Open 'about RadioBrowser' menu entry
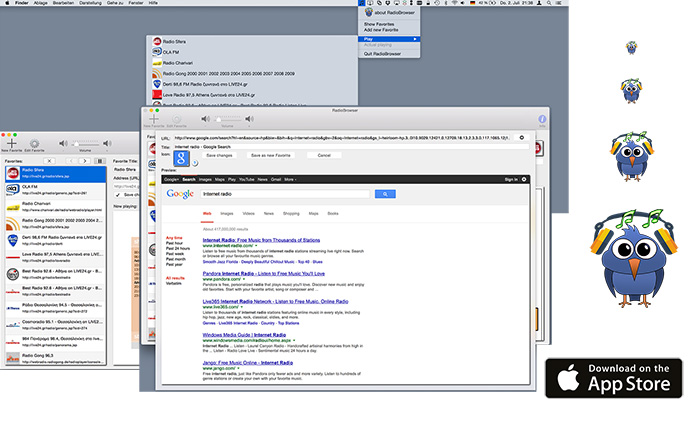The image size is (700, 436). (x=389, y=12)
